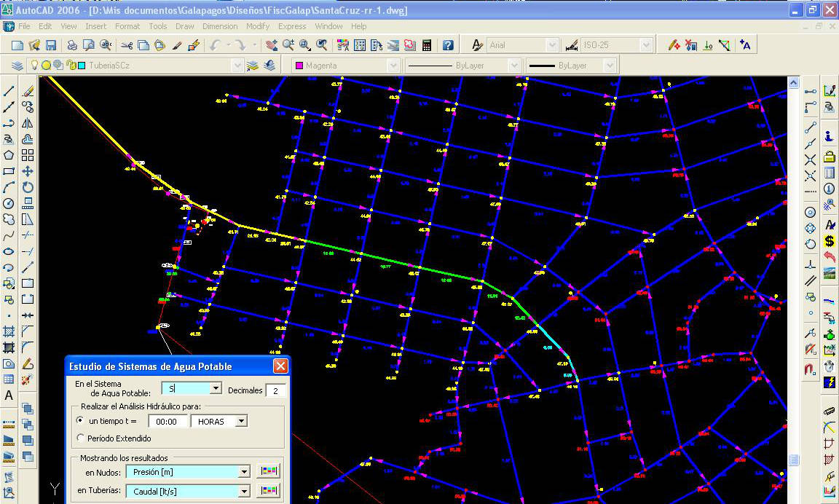Open the Modify menu
Screen dimensions: 839x504
click(257, 26)
